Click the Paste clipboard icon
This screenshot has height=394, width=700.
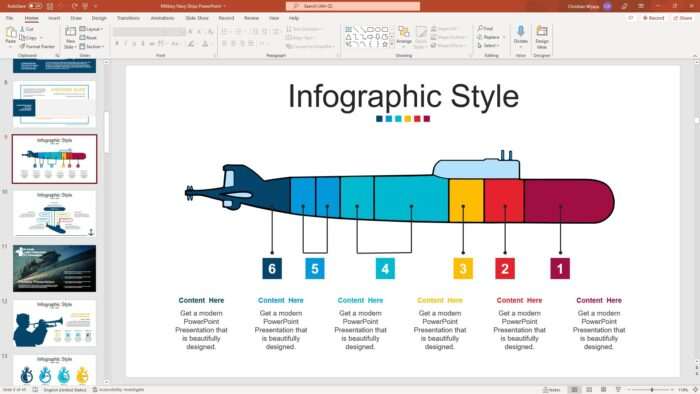click(10, 34)
